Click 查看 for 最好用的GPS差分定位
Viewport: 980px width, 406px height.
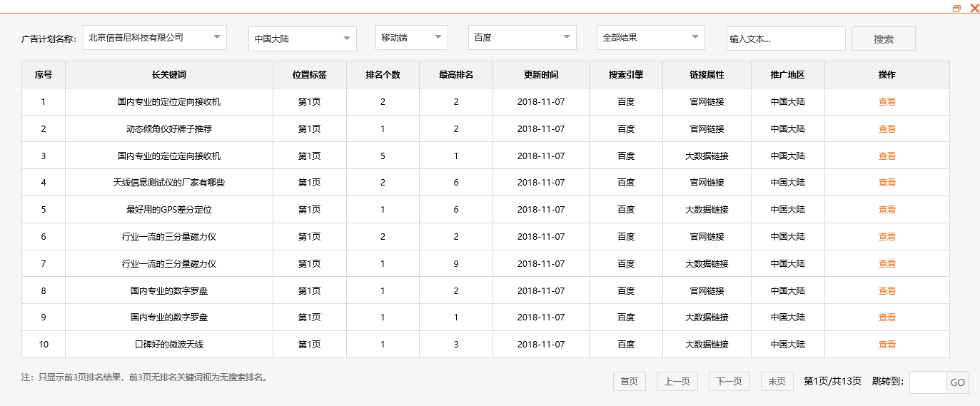tap(887, 210)
